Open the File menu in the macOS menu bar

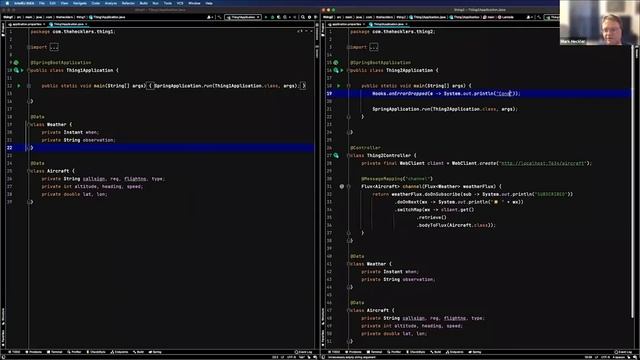coord(42,3)
